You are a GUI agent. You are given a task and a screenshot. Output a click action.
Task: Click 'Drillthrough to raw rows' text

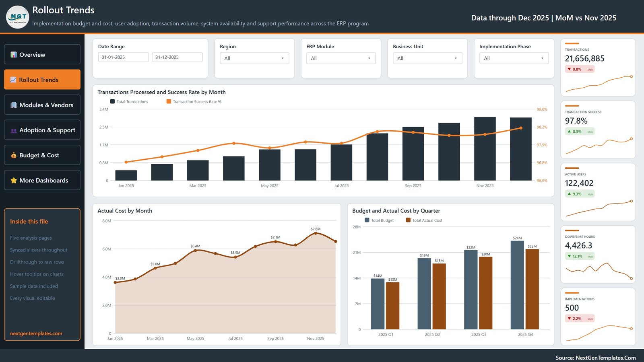(x=37, y=262)
